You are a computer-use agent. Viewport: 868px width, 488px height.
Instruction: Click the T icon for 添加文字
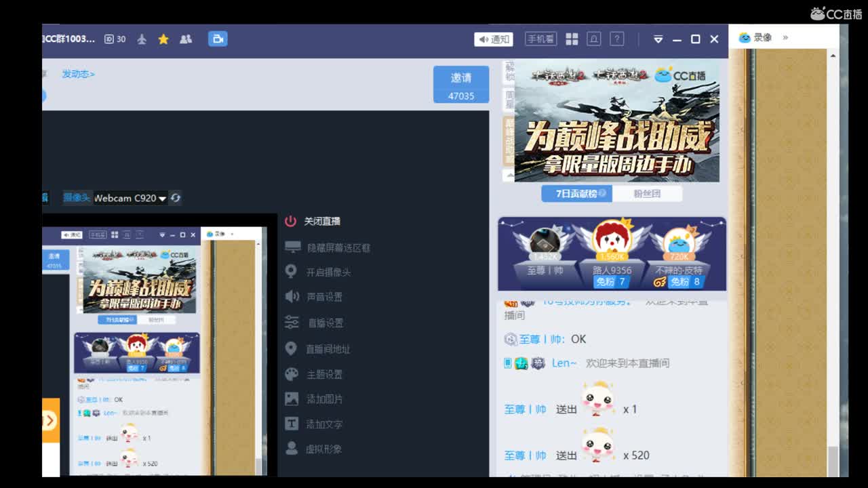tap(292, 424)
